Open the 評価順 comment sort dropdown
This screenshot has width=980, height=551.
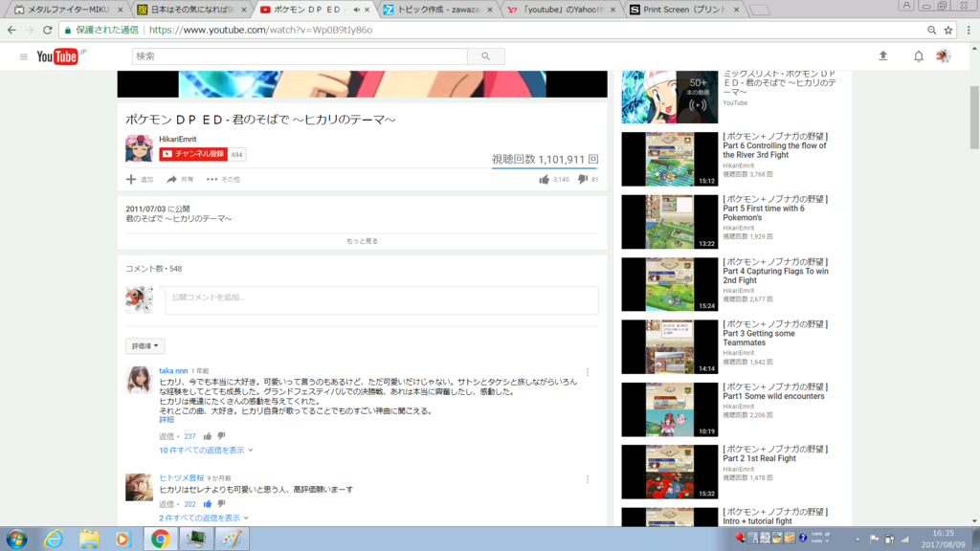(145, 346)
